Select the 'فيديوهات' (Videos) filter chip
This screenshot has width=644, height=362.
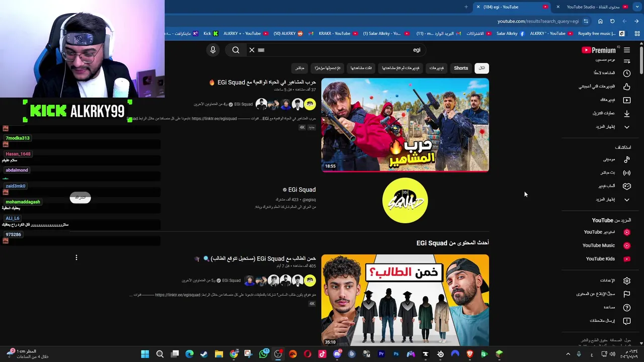(436, 68)
